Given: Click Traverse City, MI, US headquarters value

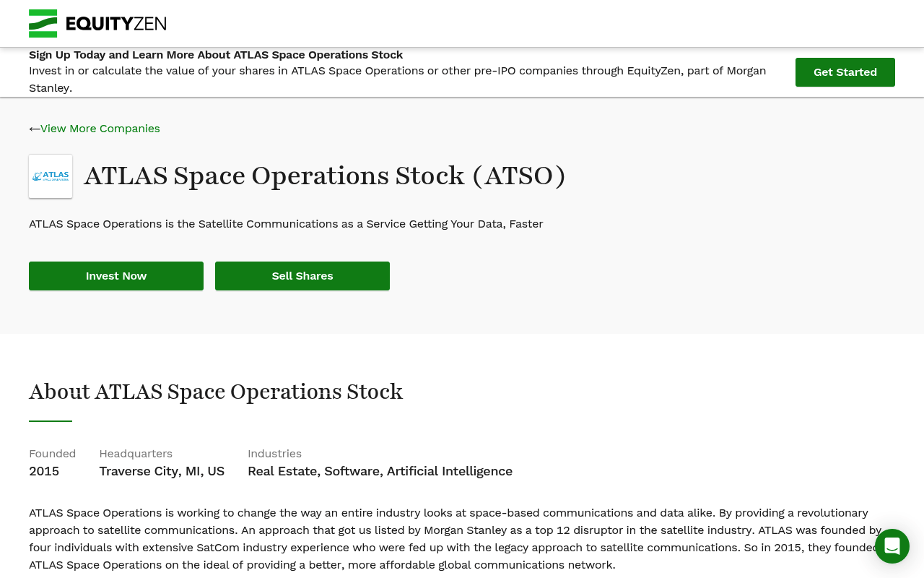Looking at the screenshot, I should click(162, 471).
